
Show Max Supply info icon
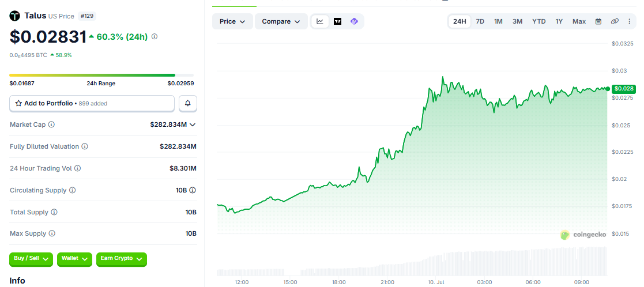point(52,233)
